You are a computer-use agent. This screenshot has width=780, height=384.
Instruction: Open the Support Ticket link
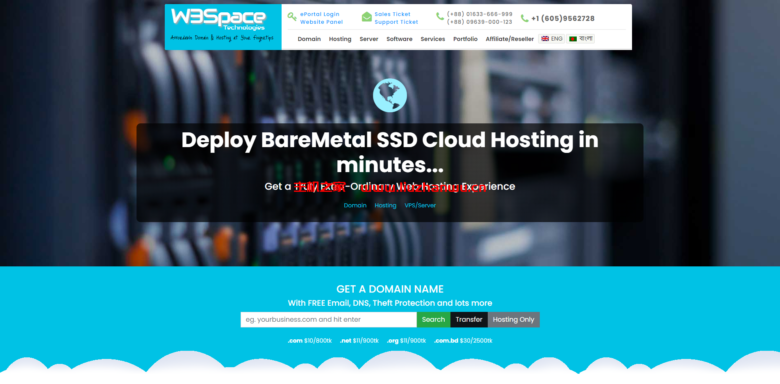pos(396,22)
